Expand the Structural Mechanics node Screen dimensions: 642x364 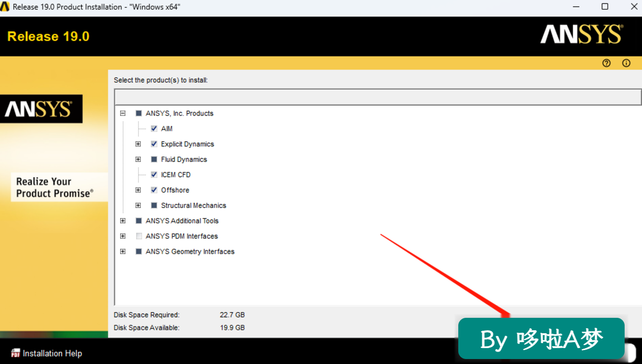pos(138,206)
